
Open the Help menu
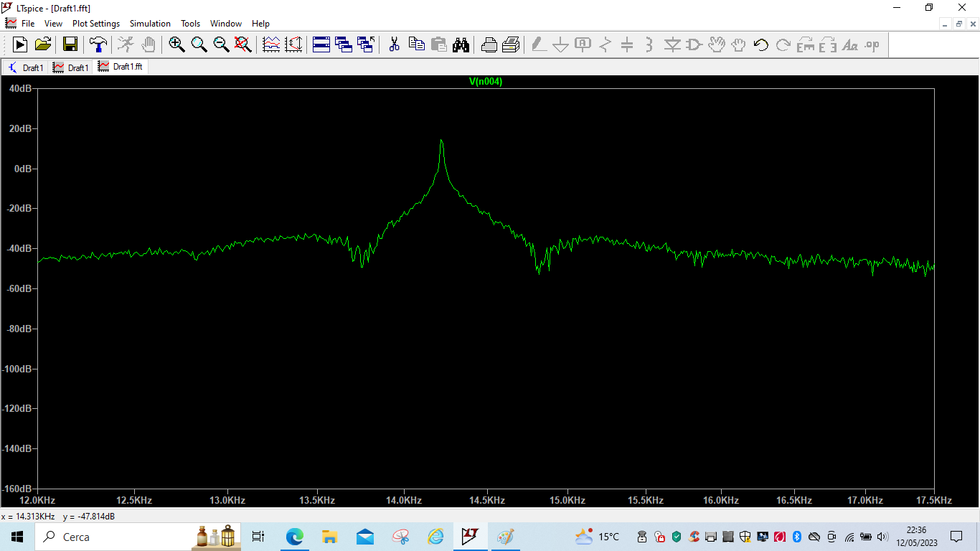tap(260, 24)
